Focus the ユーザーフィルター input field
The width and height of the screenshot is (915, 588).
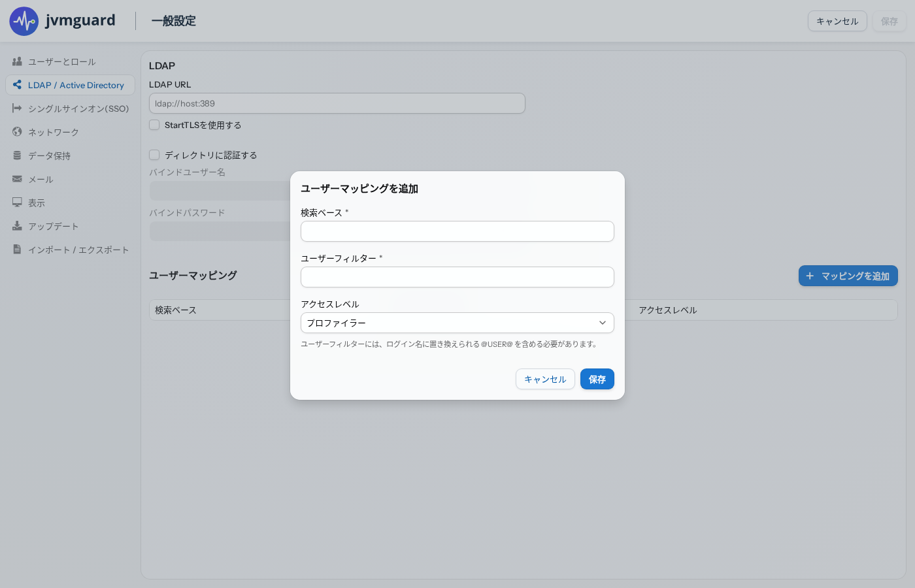[x=457, y=277]
